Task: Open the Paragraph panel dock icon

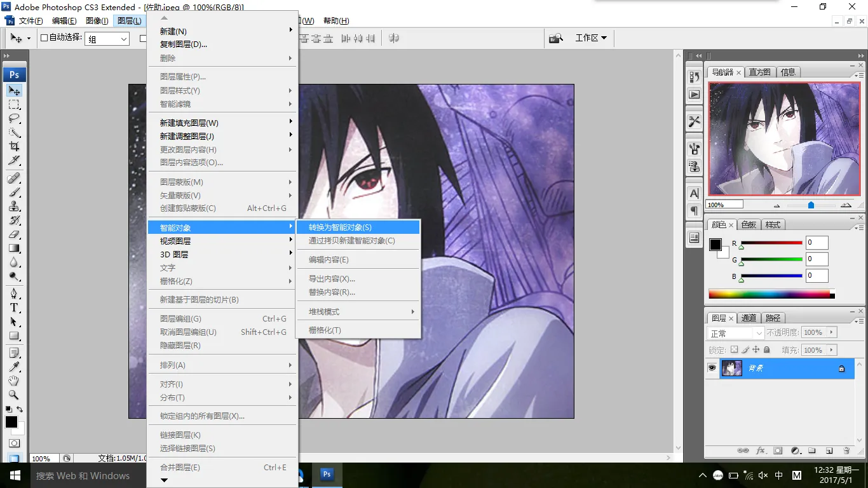Action: coord(694,211)
